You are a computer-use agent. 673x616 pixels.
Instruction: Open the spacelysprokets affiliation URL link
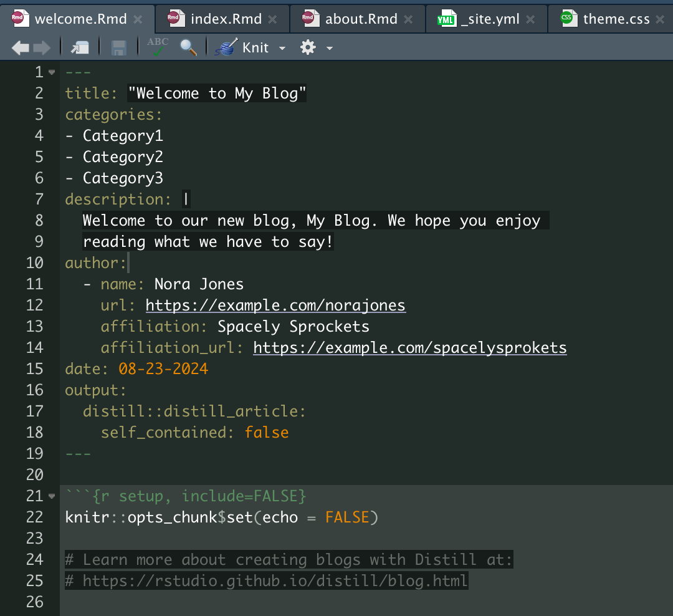pos(410,347)
